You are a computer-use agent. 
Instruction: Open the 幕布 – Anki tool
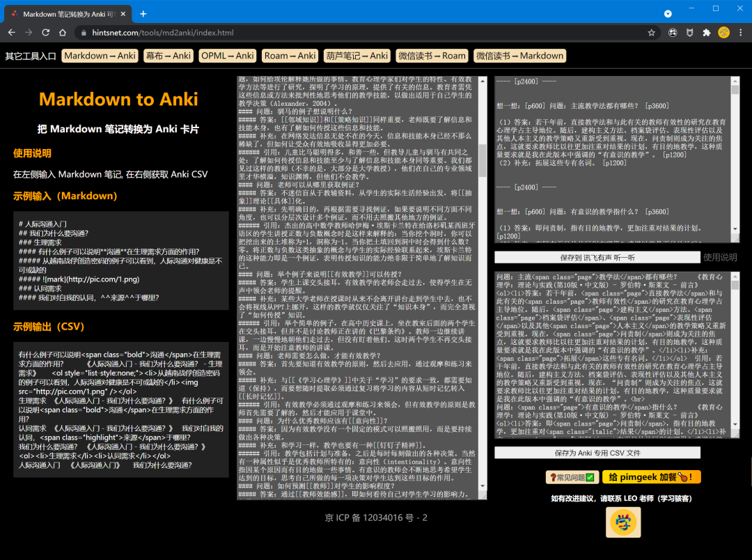169,56
